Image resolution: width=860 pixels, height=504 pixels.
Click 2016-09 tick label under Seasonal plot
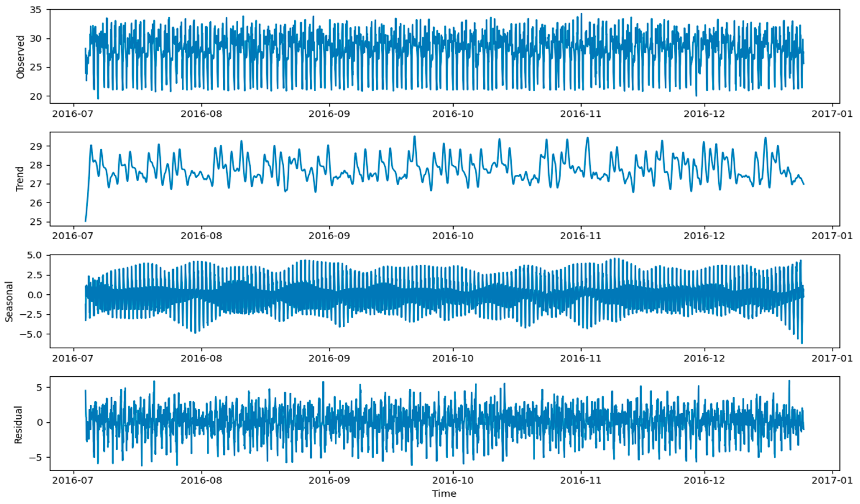tap(329, 358)
